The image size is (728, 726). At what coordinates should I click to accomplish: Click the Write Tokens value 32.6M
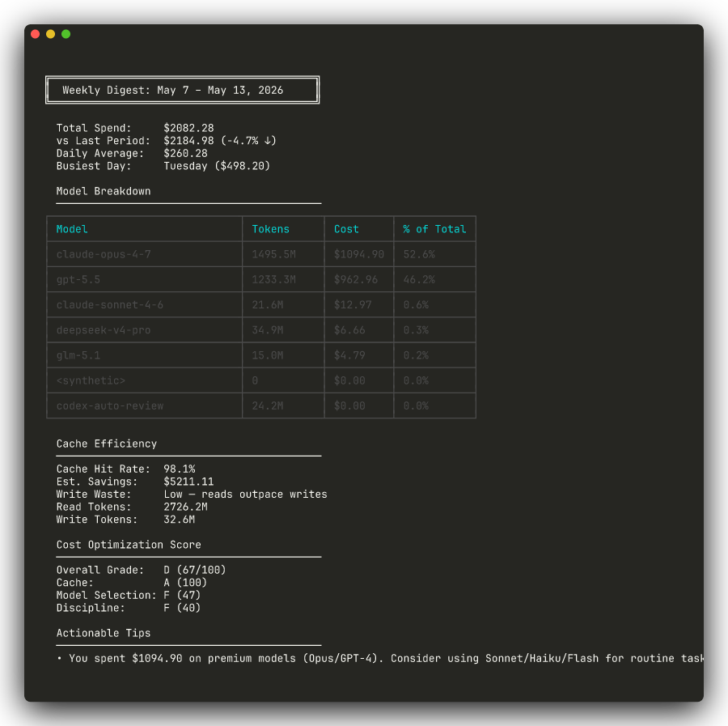tap(180, 520)
